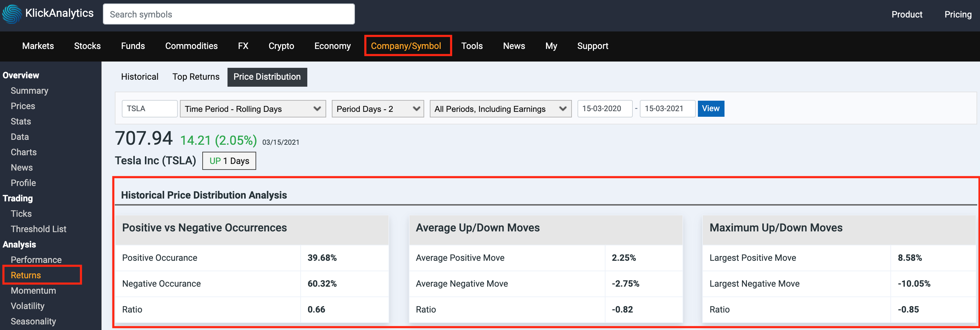The image size is (980, 330).
Task: Click Largest Negative Move value -10.05%
Action: [x=914, y=284]
